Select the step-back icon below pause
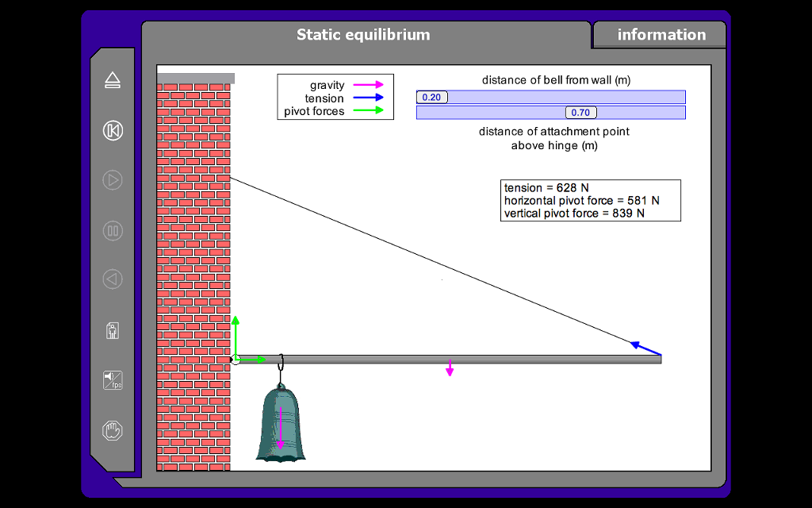The image size is (812, 508). click(112, 280)
